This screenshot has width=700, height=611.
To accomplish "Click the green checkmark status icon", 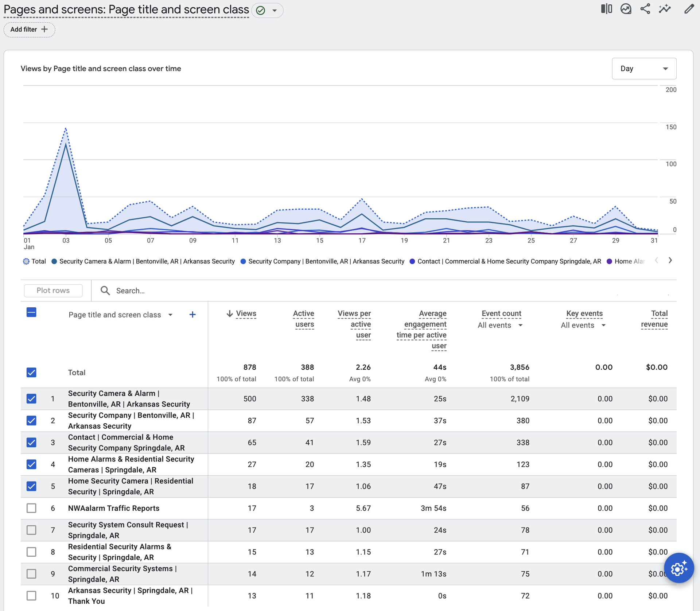I will 260,10.
